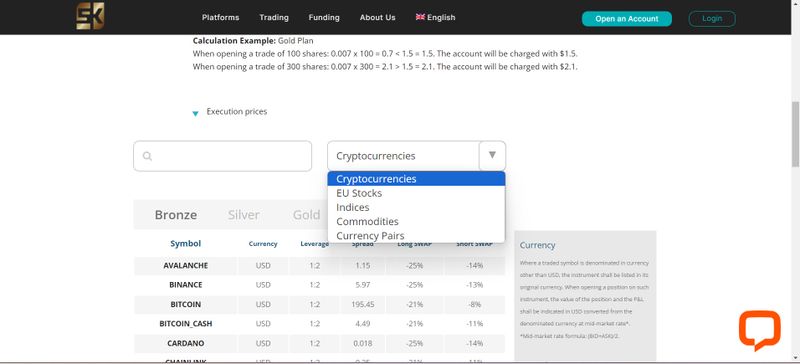The width and height of the screenshot is (800, 364).
Task: Click the BITCOIN symbol cell
Action: click(186, 304)
